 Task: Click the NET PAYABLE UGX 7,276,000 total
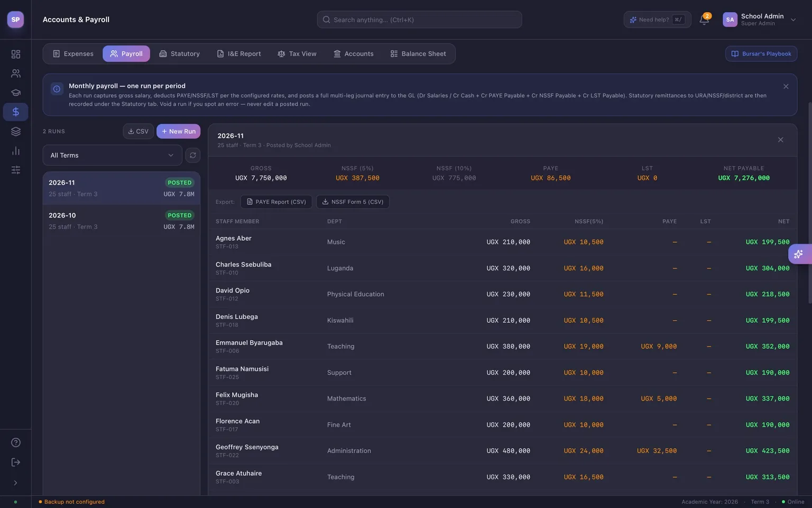pos(744,178)
